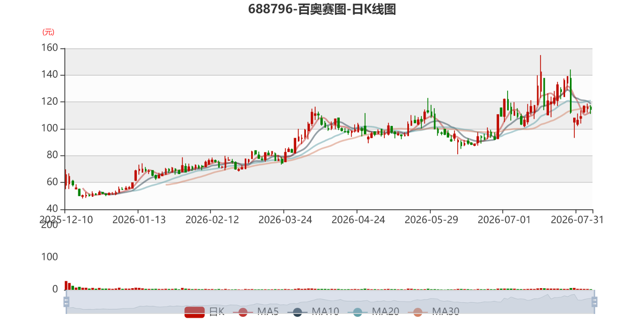
Task: Click the 2026-07-01 axis date label
Action: (x=504, y=220)
